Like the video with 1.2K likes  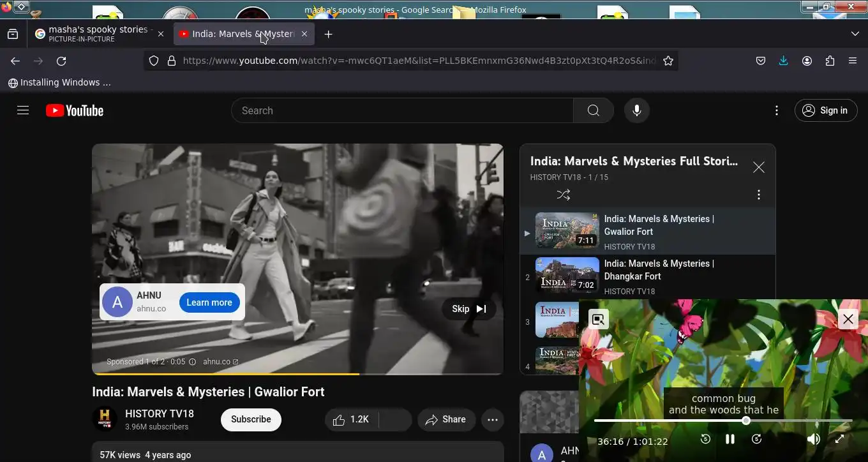(x=352, y=419)
